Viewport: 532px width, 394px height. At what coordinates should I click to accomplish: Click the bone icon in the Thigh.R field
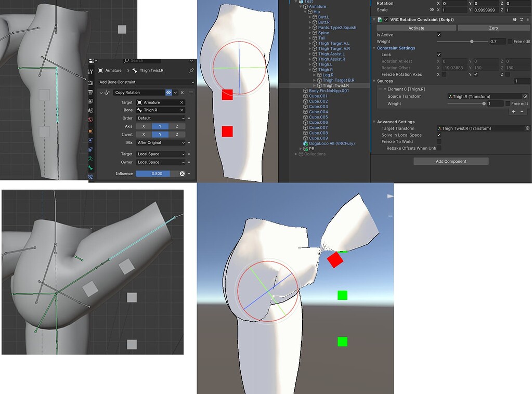139,110
